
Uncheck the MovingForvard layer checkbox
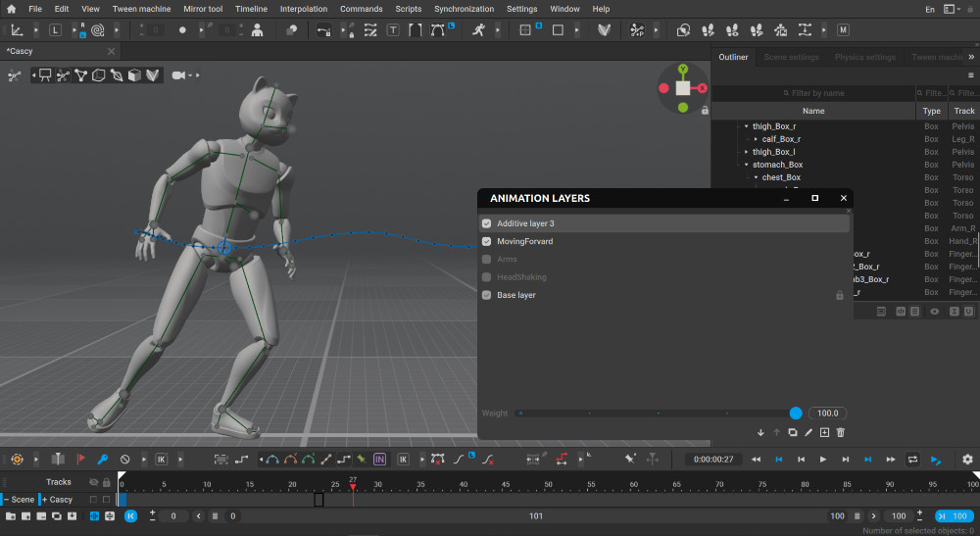coord(486,241)
